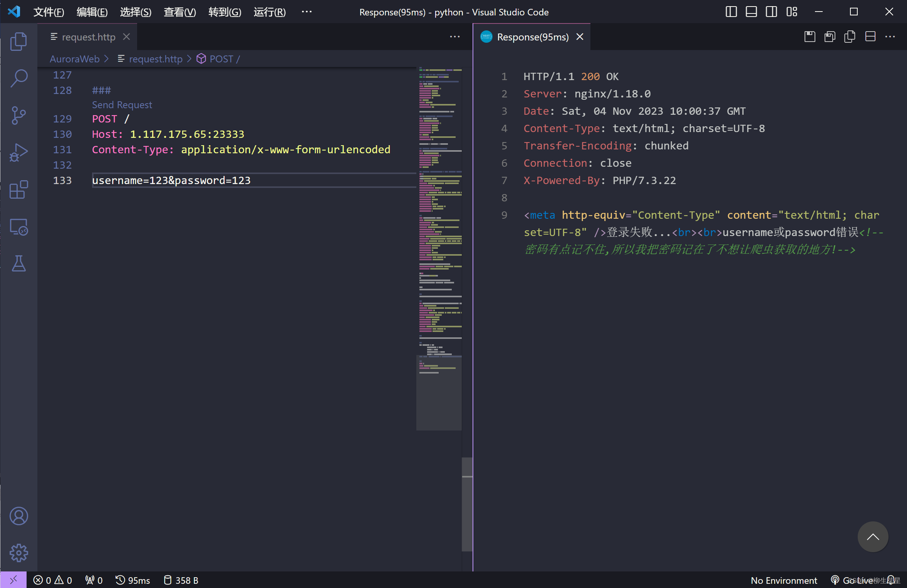Open hidden menus via title bar ellipsis
The image size is (907, 588).
(x=307, y=12)
